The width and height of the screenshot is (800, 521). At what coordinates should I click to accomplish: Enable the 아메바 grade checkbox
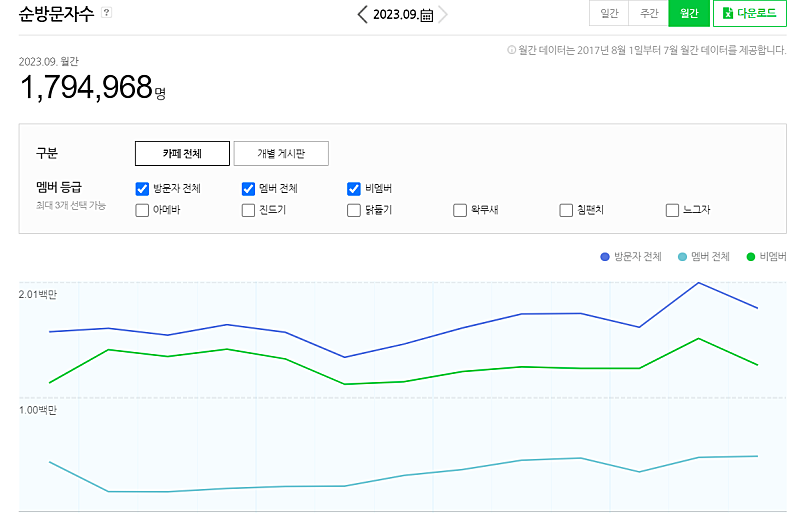(x=142, y=210)
